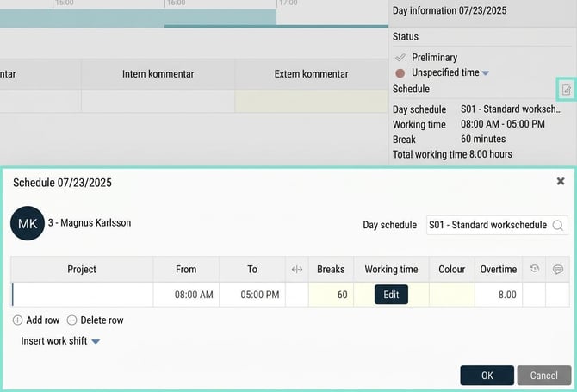Click the Day schedule search magnifier icon
The image size is (577, 392).
(557, 225)
